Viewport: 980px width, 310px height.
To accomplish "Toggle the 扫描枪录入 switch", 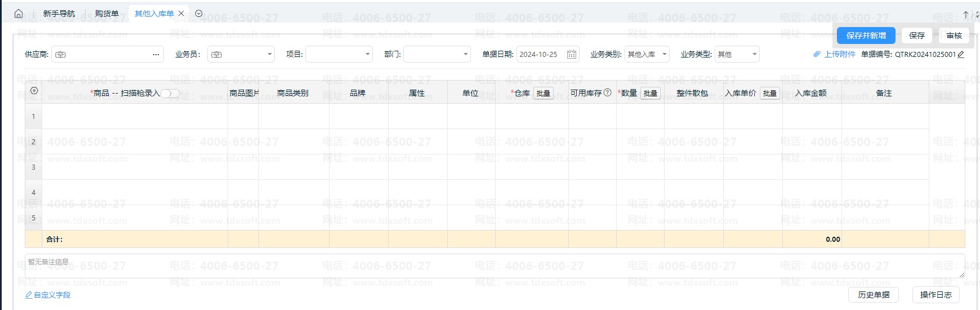I will (171, 94).
